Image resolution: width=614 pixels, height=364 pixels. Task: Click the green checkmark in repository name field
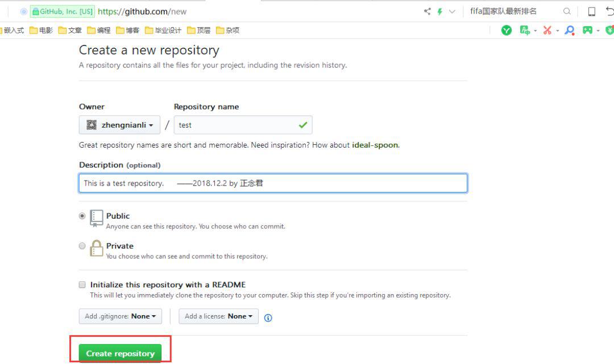302,125
